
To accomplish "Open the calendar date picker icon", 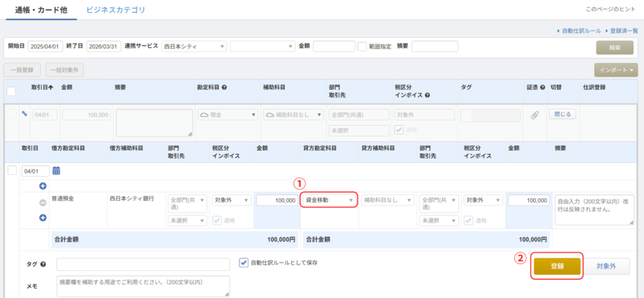I will tap(56, 170).
